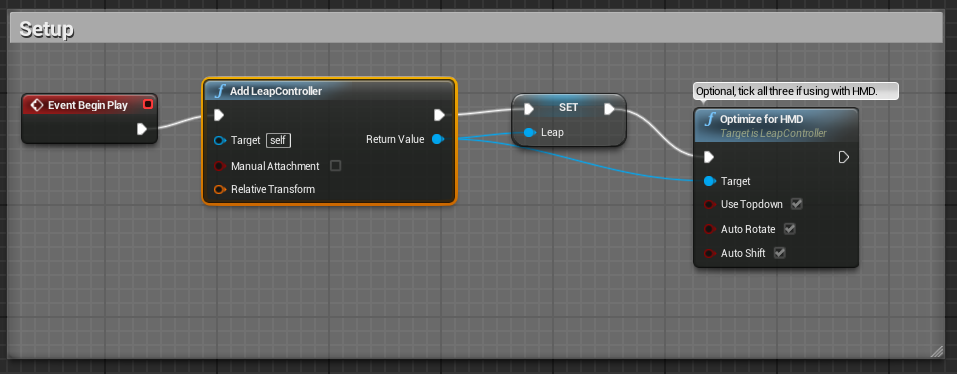This screenshot has height=374, width=957.
Task: Click 'Target is LeapController' subtitle text
Action: 773,133
